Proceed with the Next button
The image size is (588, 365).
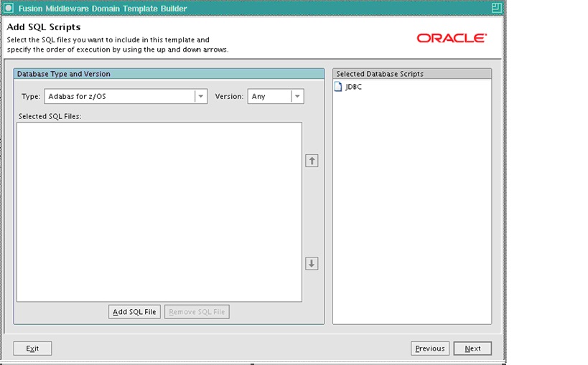(472, 349)
